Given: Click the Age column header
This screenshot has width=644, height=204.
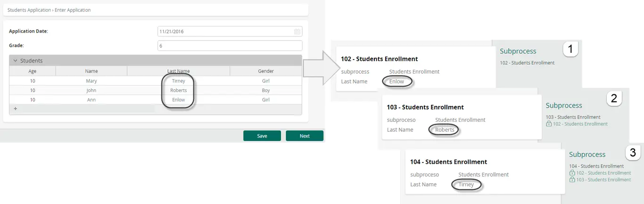Looking at the screenshot, I should pyautogui.click(x=33, y=71).
